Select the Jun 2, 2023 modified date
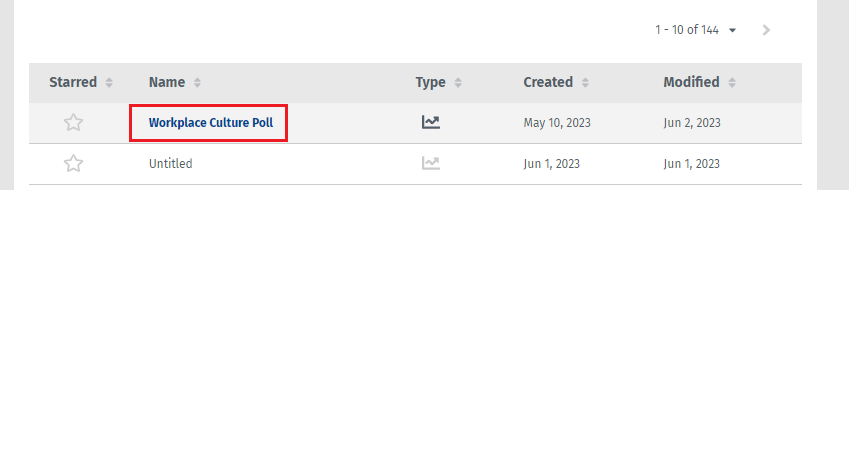Image resolution: width=849 pixels, height=460 pixels. (x=691, y=123)
